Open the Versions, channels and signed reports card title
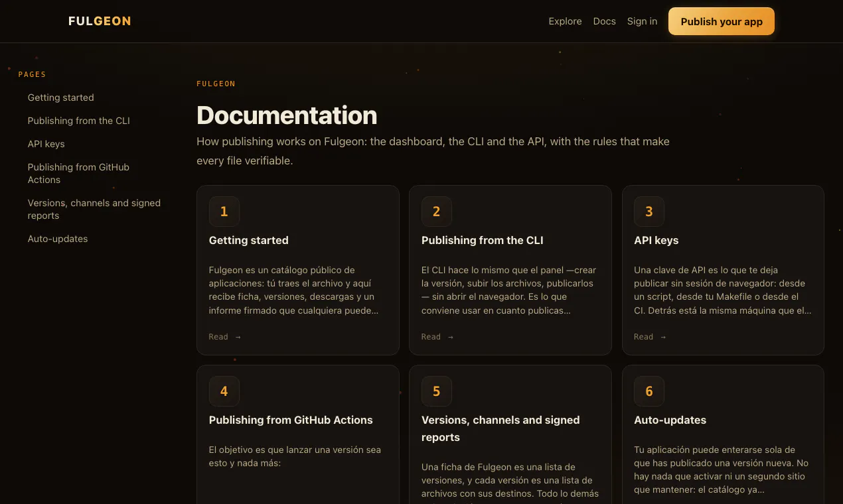This screenshot has height=504, width=843. 500,428
